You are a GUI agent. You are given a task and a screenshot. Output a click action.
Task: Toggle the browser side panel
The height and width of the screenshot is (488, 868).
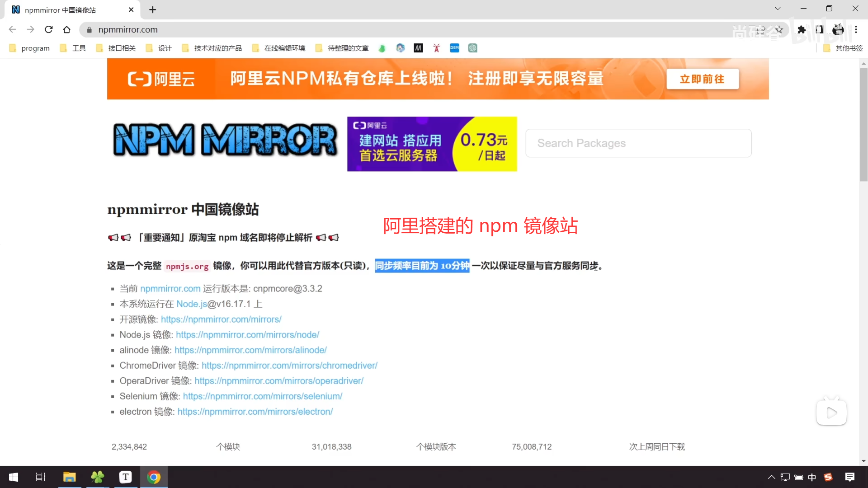tap(820, 30)
